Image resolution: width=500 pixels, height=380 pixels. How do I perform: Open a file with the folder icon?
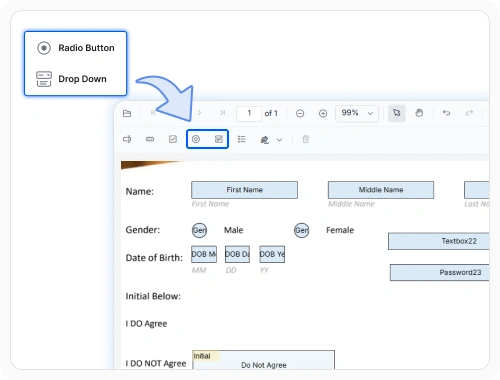pyautogui.click(x=127, y=113)
